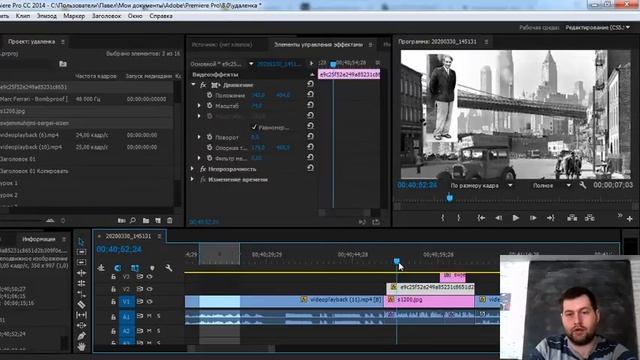Screen dimensions: 640x360
Task: Click the Program monitor playhead
Action: (449, 198)
